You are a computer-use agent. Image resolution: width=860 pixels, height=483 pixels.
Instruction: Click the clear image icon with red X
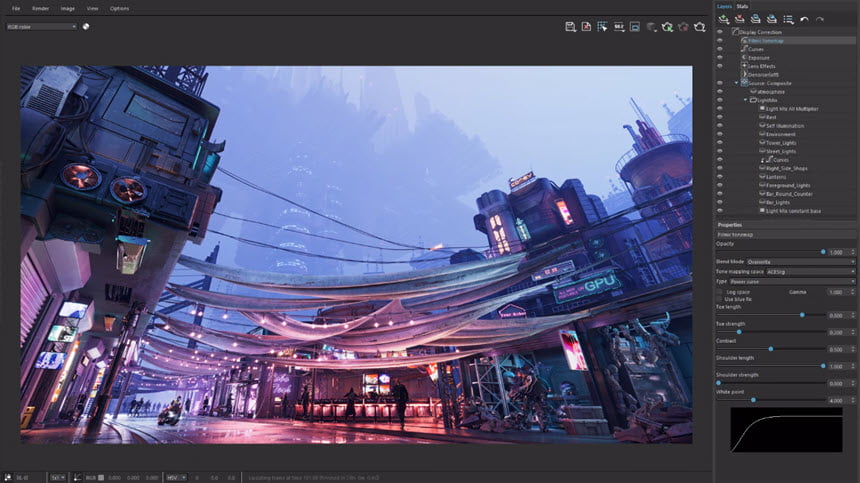(586, 26)
